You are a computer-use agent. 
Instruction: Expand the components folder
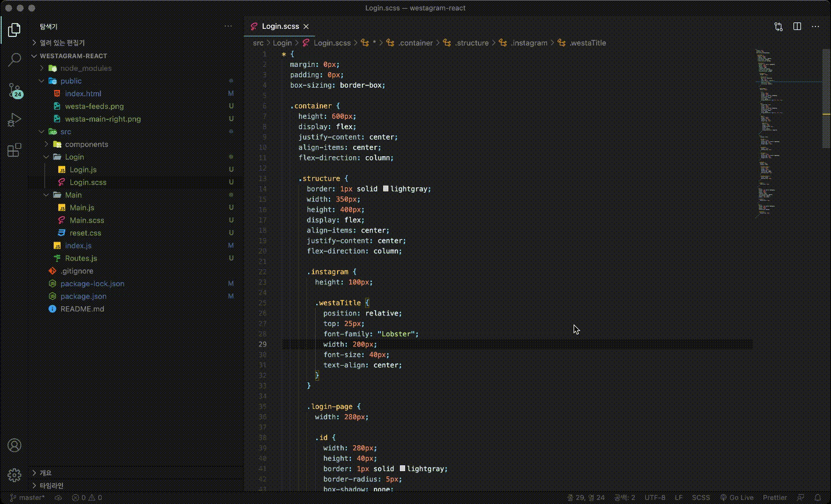click(136, 144)
